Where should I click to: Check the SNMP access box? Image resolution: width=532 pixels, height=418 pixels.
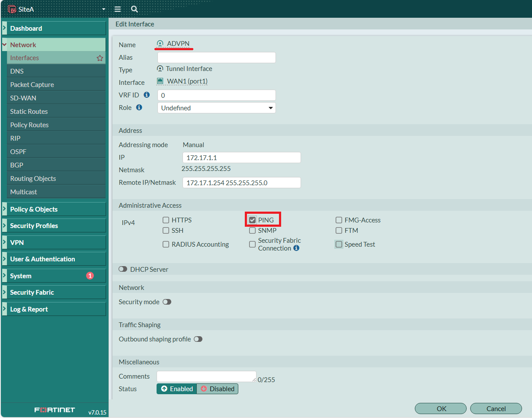point(253,231)
